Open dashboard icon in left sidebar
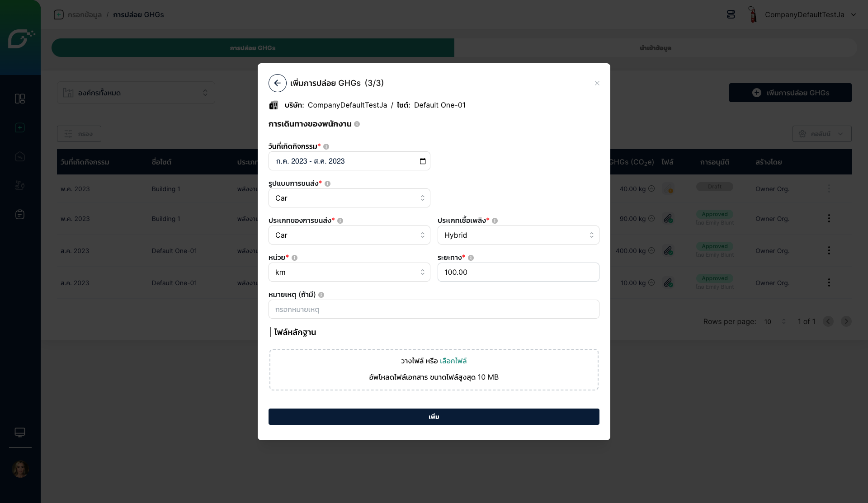 tap(20, 99)
